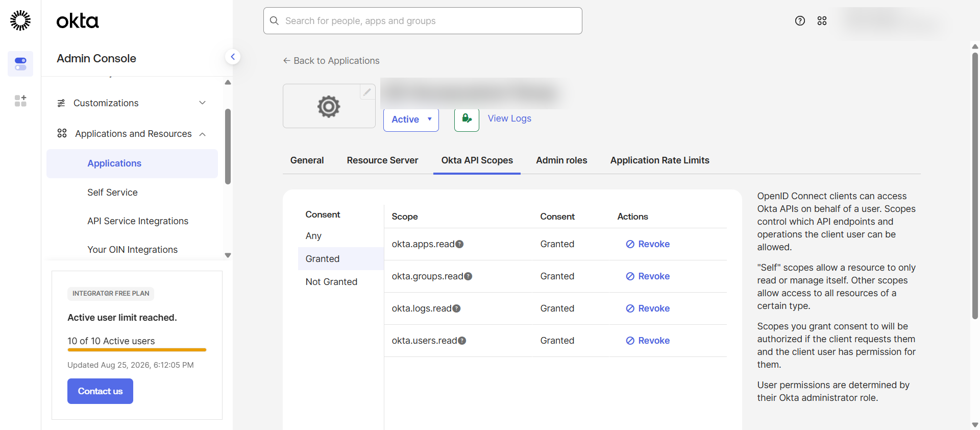Open the help question mark icon

(x=800, y=20)
